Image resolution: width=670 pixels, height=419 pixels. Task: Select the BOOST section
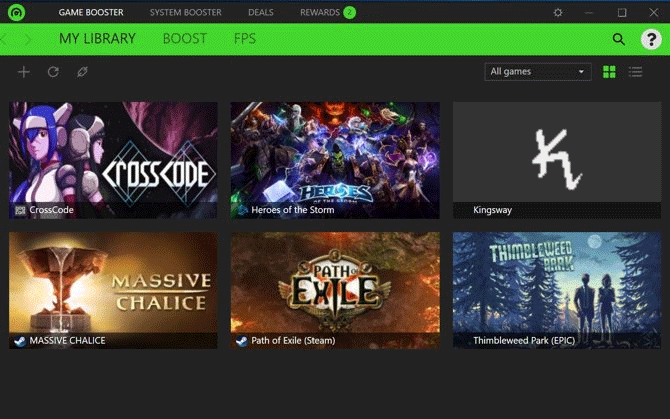tap(185, 39)
